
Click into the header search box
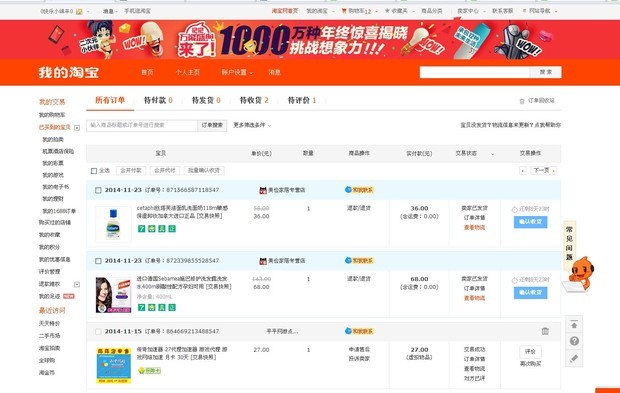coord(474,72)
